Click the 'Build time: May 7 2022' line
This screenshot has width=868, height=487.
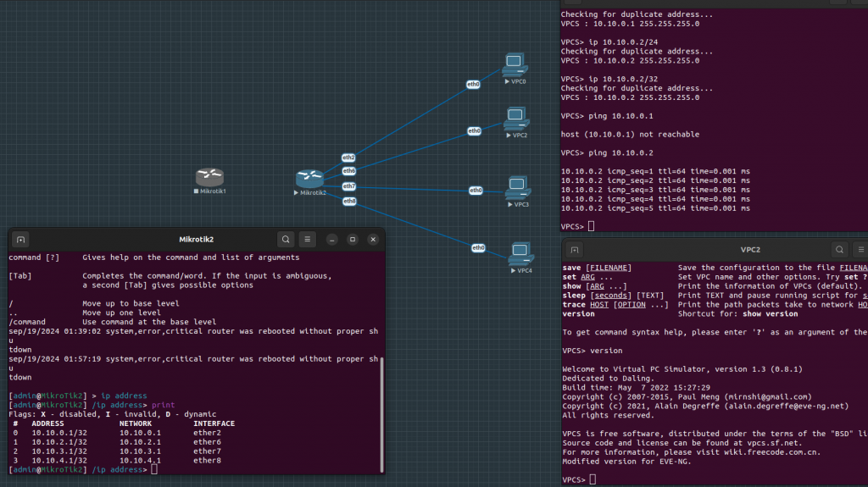coord(636,388)
